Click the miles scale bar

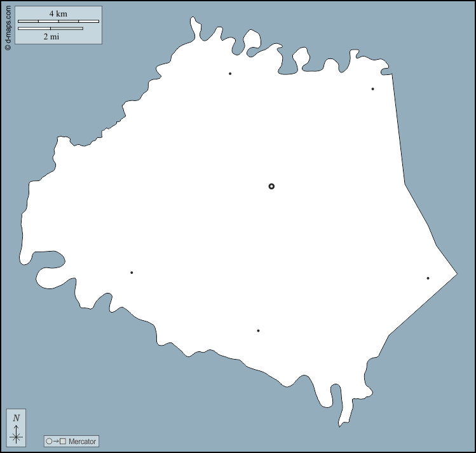pos(50,29)
